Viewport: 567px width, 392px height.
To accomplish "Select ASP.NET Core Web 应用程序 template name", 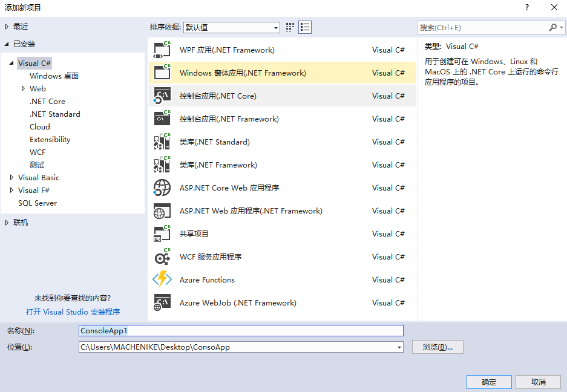I will coord(229,188).
